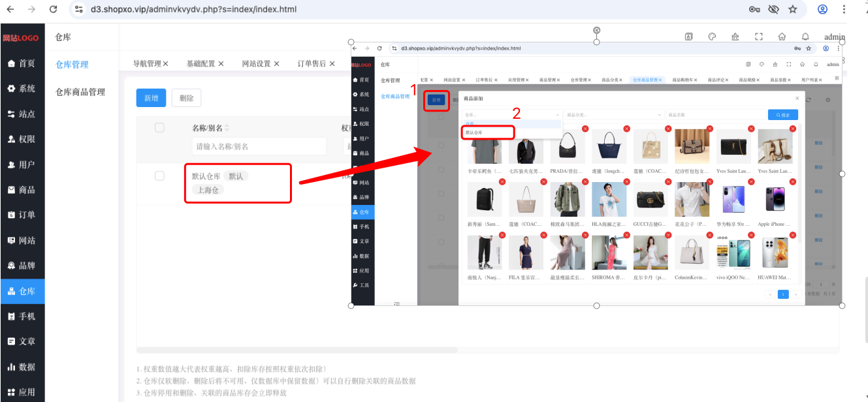Reload the page in the main browser

[x=54, y=9]
